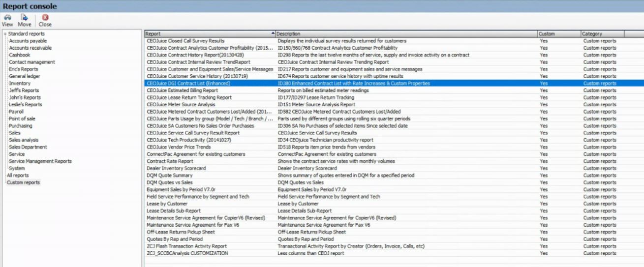The height and width of the screenshot is (267, 644).
Task: Select ZCJ Flash Transaction Activity Report
Action: click(x=186, y=246)
